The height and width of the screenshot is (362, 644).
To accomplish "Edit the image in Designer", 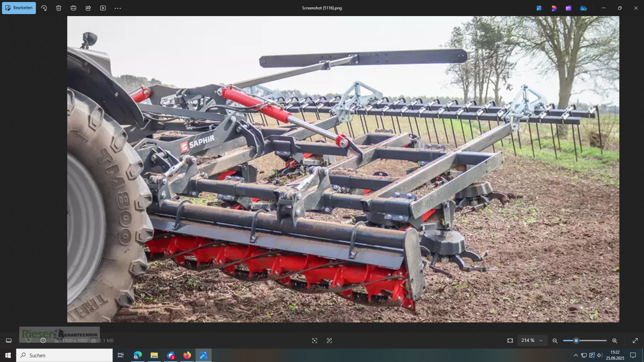I will [554, 8].
